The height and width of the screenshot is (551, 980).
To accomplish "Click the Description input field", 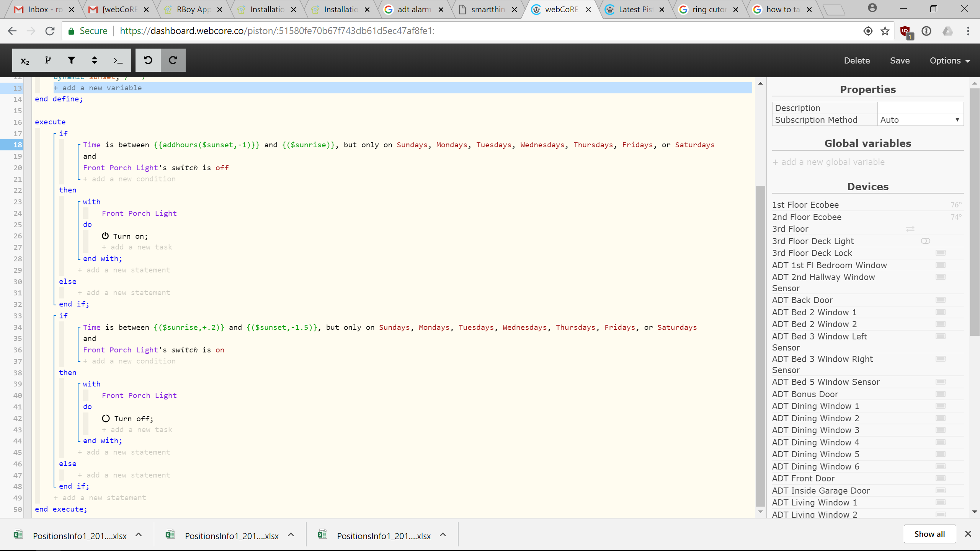I will point(920,108).
